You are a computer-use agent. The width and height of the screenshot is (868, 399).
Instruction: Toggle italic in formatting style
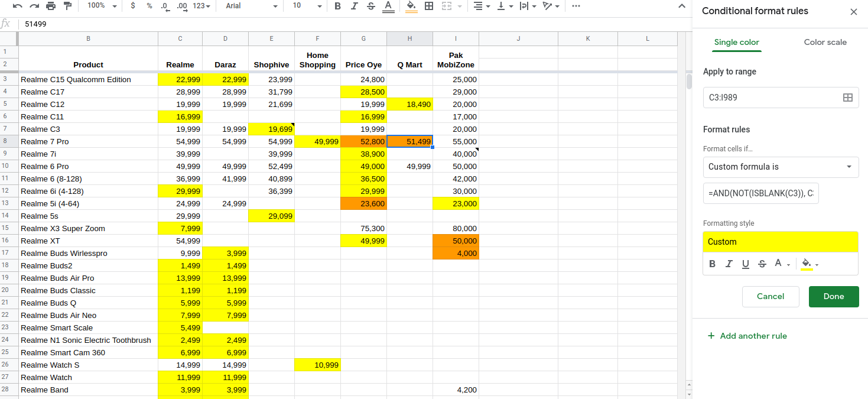pos(729,264)
